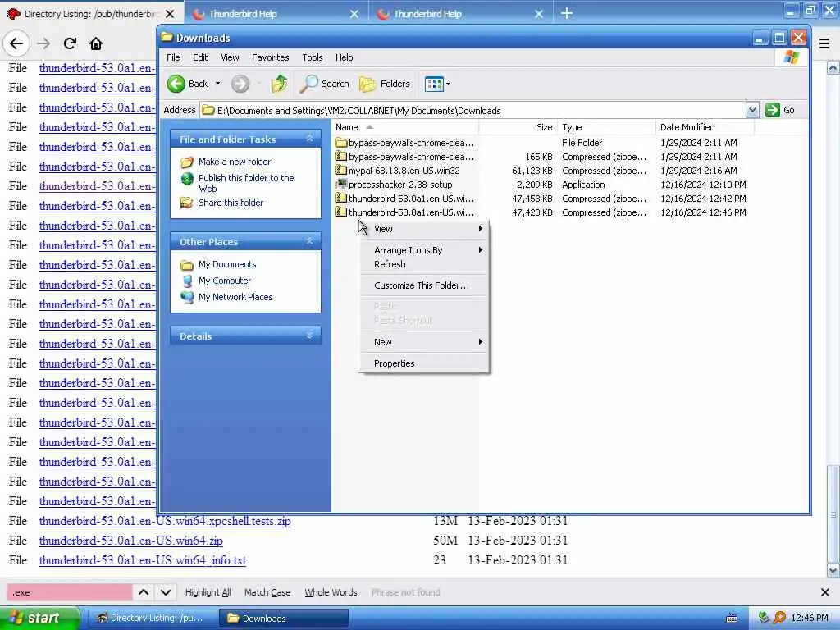This screenshot has width=840, height=630.
Task: Open the New submenu in context menu
Action: pyautogui.click(x=424, y=342)
